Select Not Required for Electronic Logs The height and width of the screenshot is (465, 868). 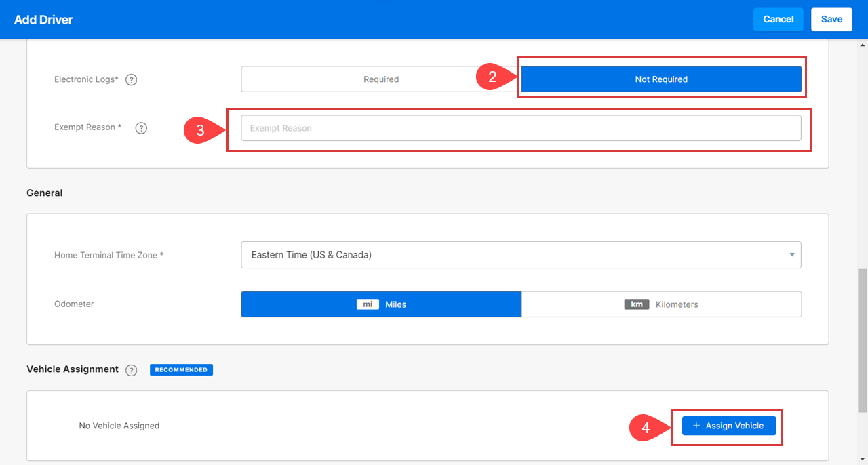tap(661, 79)
